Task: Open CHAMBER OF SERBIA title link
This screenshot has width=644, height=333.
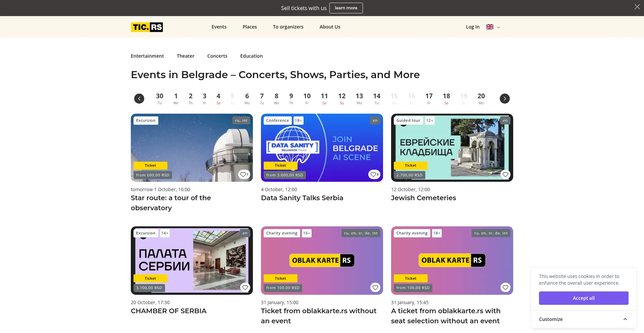Action: point(169,311)
